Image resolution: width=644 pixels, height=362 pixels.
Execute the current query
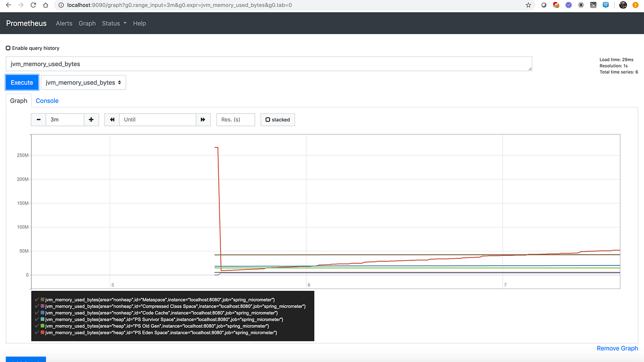click(22, 82)
